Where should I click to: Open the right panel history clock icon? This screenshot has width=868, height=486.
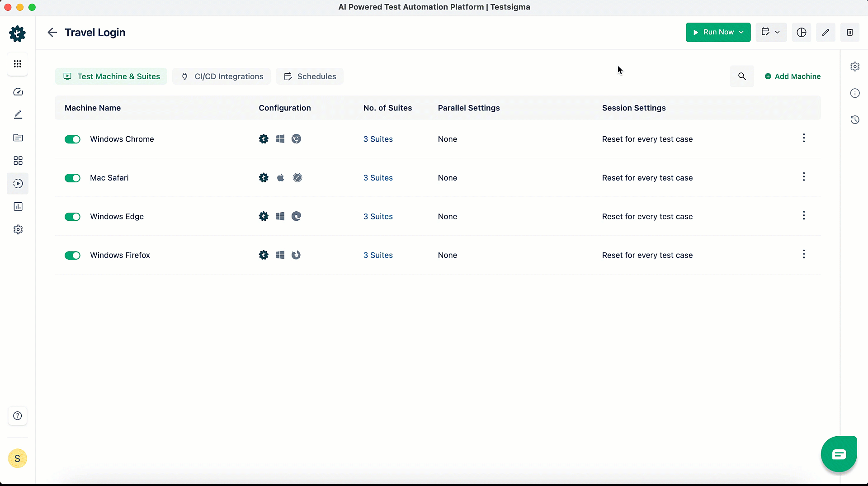(855, 120)
